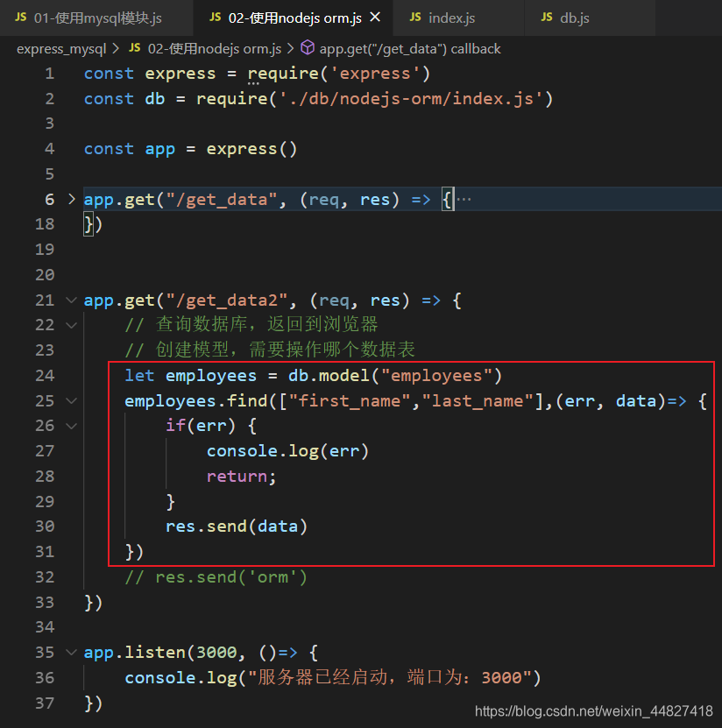
Task: Click JS file icon on db.js tab
Action: tap(547, 18)
